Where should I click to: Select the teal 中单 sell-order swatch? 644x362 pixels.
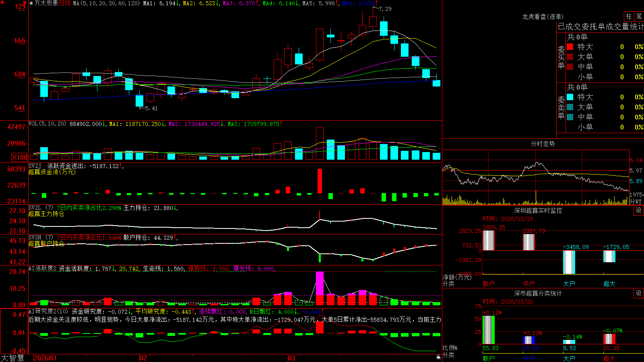(x=570, y=117)
